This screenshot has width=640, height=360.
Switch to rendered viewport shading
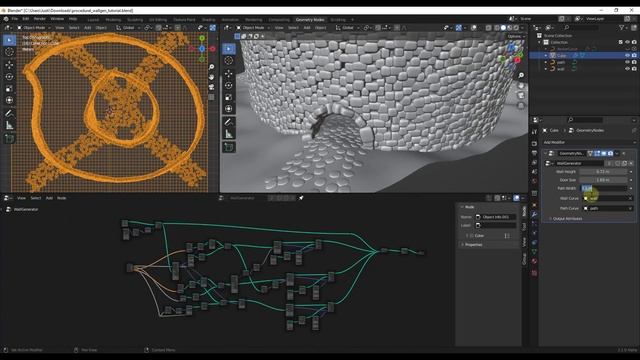pyautogui.click(x=516, y=28)
